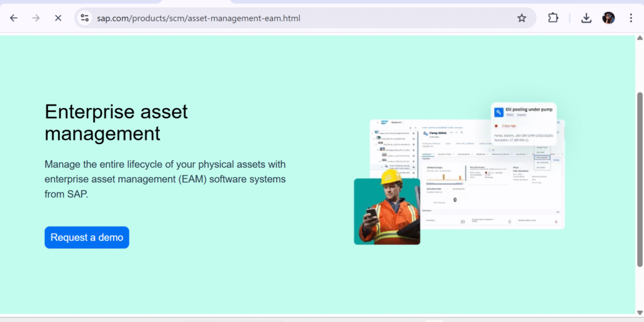Screen dimensions: 644x322
Task: Click the 'Enterprise asset management' heading
Action: pyautogui.click(x=116, y=123)
